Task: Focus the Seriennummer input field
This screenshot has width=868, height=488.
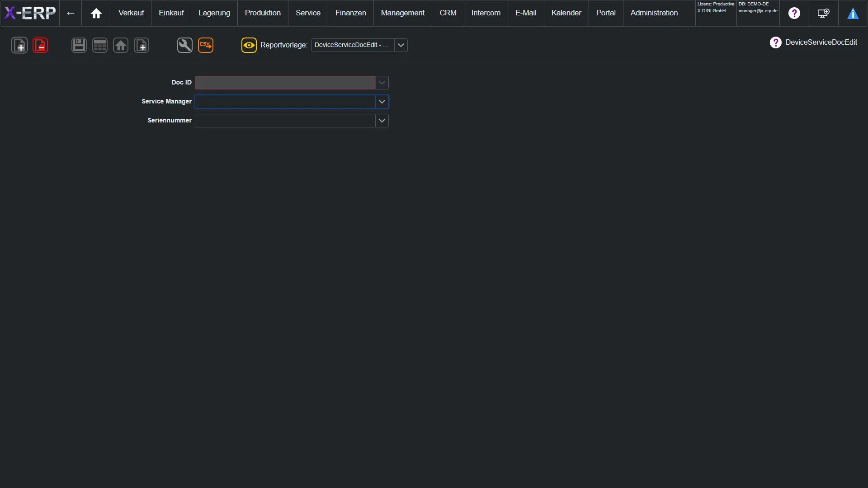Action: [x=285, y=121]
